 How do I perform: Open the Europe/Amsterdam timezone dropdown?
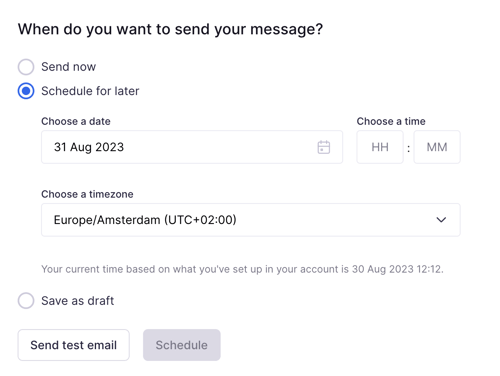click(x=251, y=220)
